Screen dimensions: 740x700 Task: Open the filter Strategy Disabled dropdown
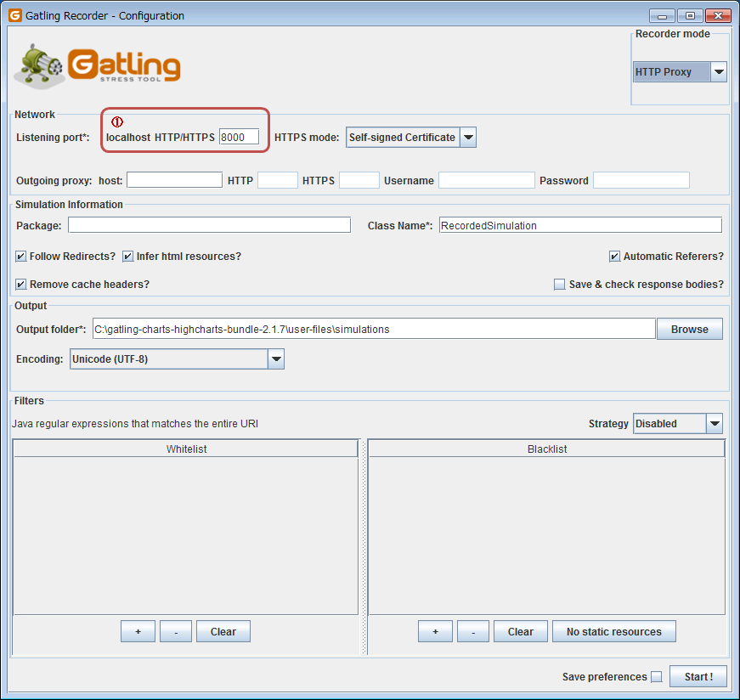coord(678,423)
